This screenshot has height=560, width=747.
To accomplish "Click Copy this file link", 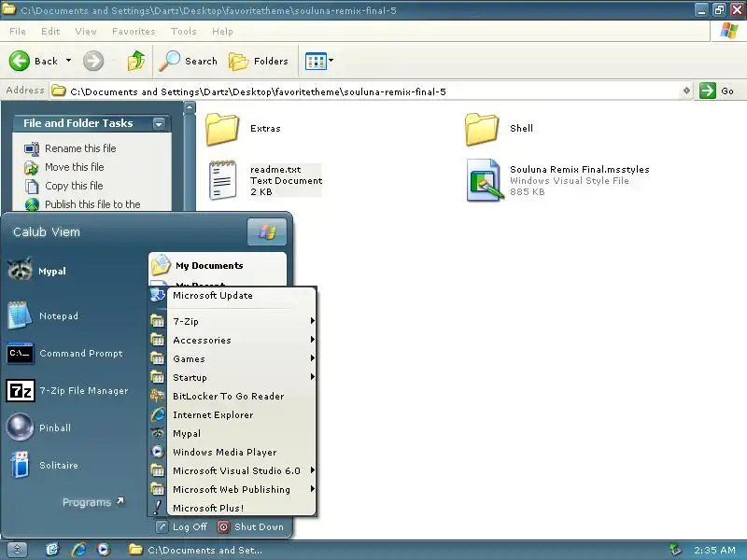I will [x=74, y=186].
